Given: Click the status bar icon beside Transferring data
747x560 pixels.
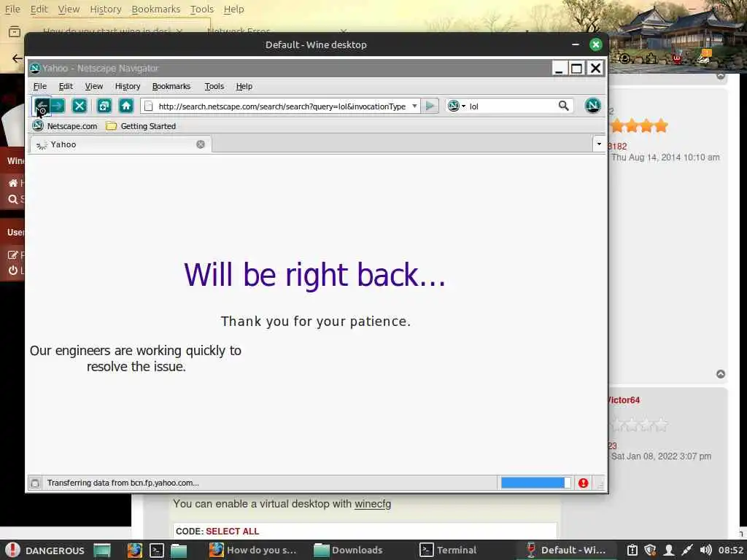Looking at the screenshot, I should click(x=35, y=483).
